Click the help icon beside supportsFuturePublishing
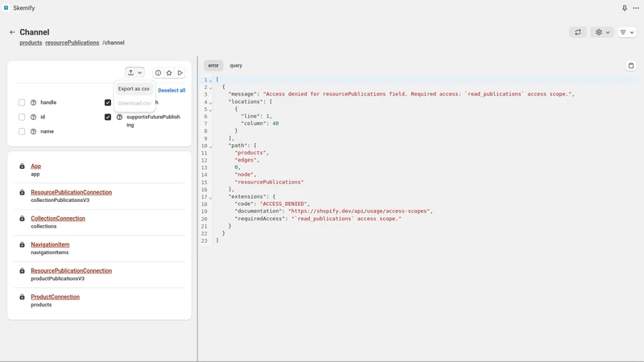 [119, 117]
